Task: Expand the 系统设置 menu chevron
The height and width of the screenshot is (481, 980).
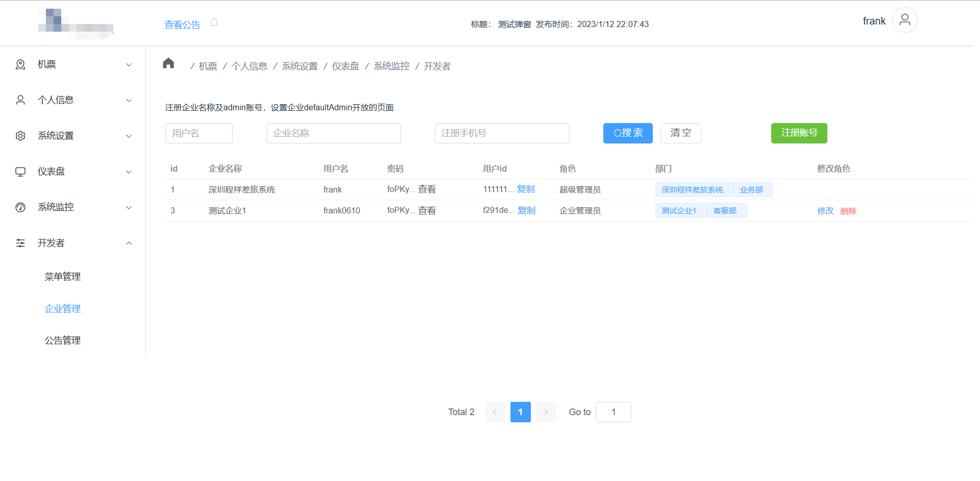Action: click(129, 136)
